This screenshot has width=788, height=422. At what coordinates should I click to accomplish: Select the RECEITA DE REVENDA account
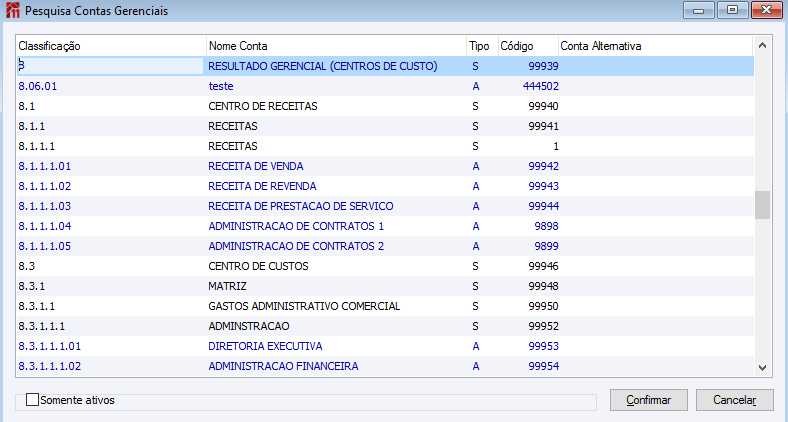[385, 186]
